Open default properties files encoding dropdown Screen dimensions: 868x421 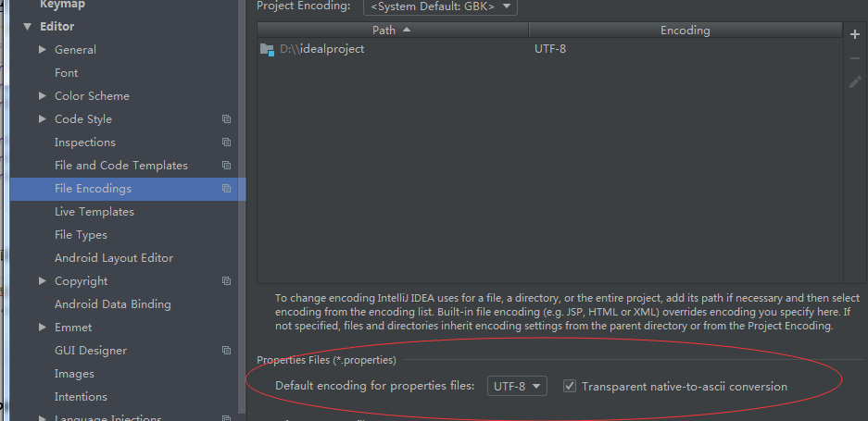coord(517,386)
